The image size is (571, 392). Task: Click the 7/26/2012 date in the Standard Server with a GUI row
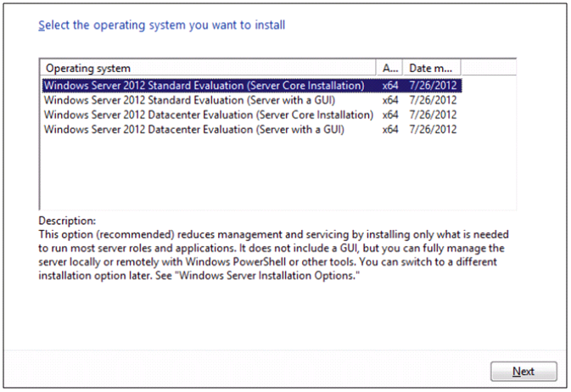[433, 100]
